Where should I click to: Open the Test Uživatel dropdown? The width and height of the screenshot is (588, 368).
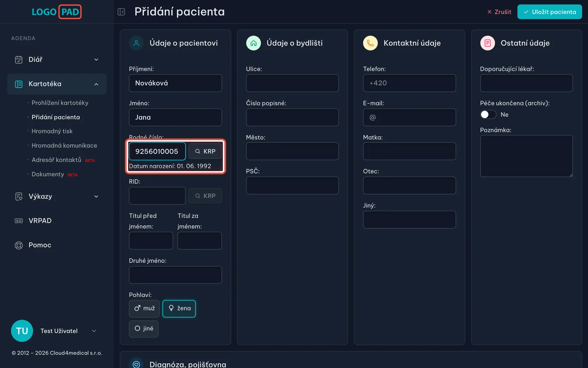coord(94,331)
